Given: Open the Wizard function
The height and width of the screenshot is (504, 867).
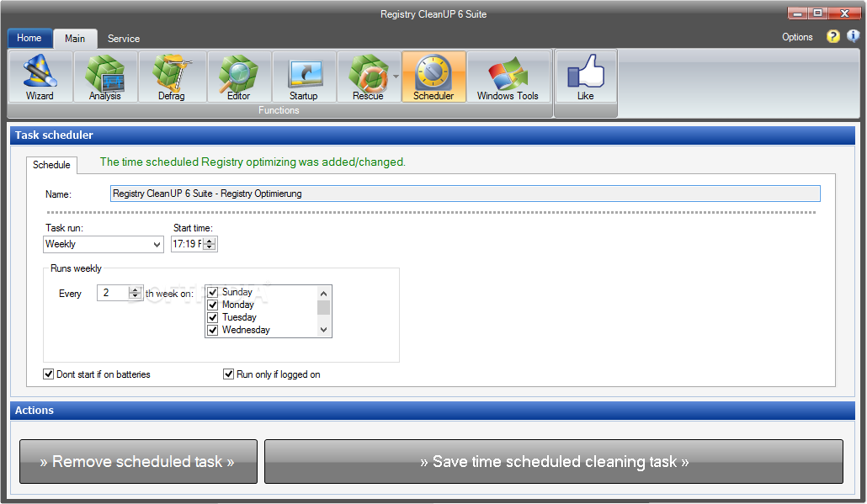Looking at the screenshot, I should pyautogui.click(x=40, y=77).
